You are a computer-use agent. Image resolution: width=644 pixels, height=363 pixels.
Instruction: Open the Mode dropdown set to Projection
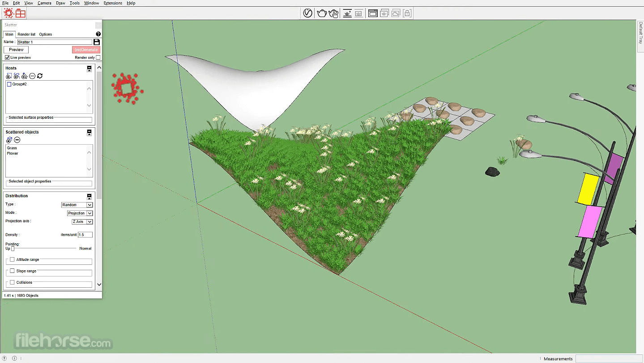80,213
